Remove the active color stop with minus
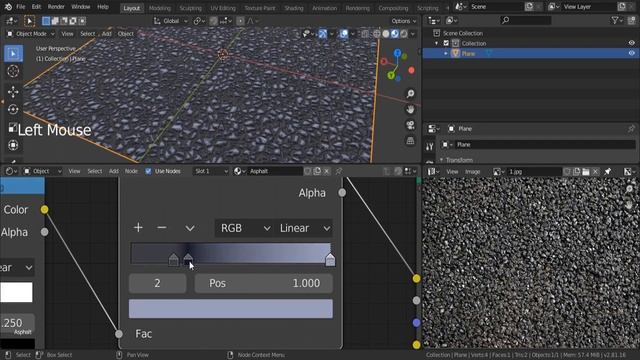 click(162, 228)
